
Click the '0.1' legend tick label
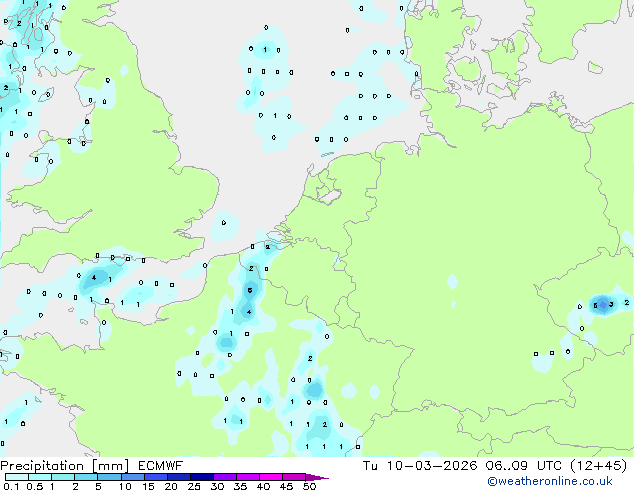pos(11,486)
